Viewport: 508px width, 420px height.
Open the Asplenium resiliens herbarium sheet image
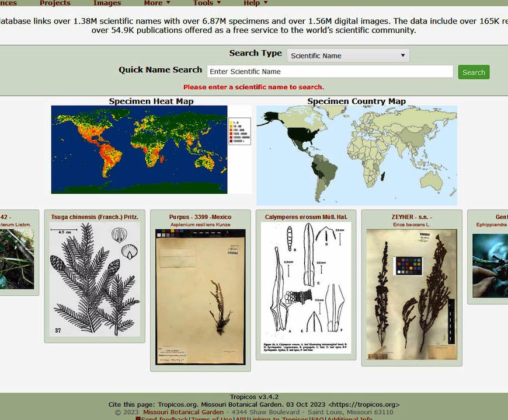click(200, 296)
